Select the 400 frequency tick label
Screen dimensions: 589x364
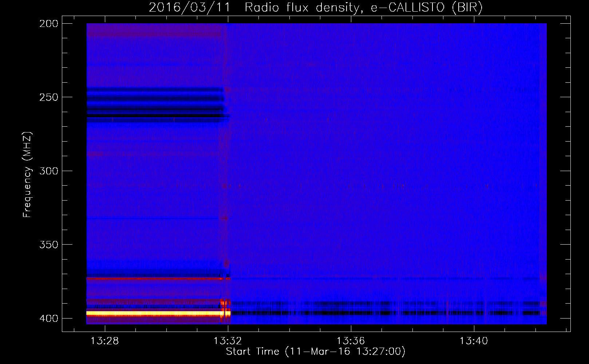point(49,318)
